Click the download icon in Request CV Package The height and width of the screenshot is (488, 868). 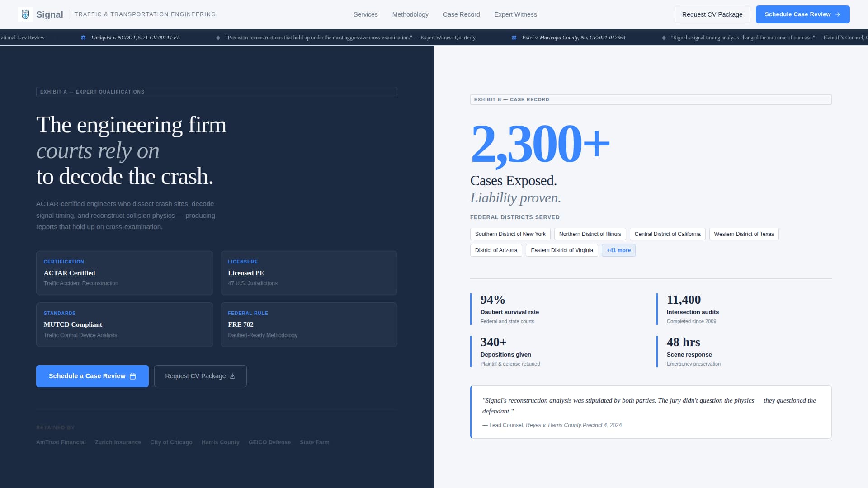(232, 376)
